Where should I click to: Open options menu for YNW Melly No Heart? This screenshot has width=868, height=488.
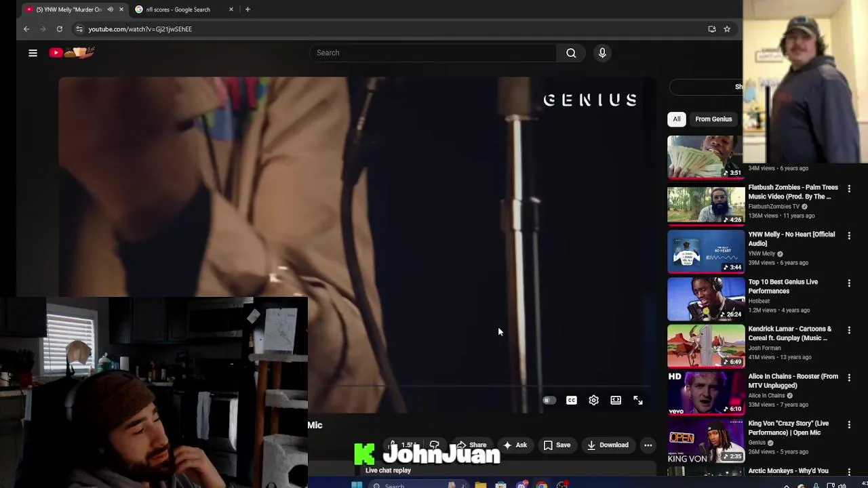pyautogui.click(x=849, y=235)
